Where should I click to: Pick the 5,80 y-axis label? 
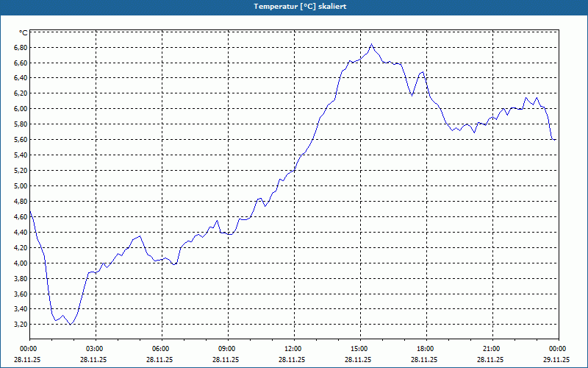click(x=21, y=124)
